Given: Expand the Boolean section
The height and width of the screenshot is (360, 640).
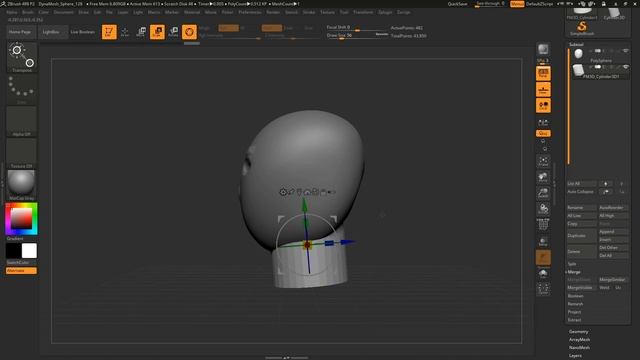Looking at the screenshot, I should (x=576, y=296).
